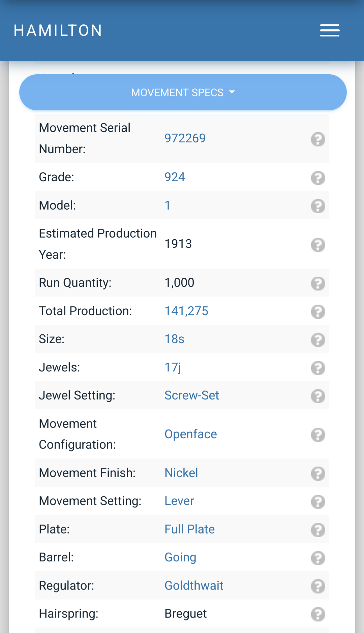This screenshot has height=633, width=364.
Task: Click the Hamilton header title
Action: (x=58, y=30)
